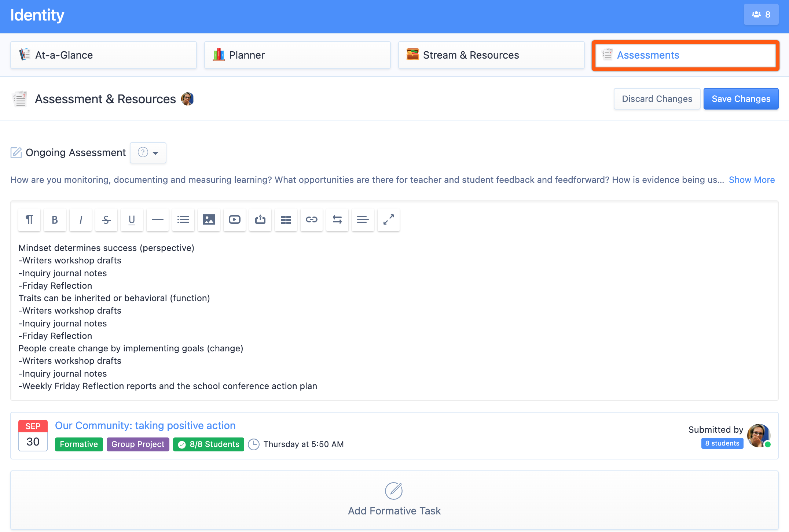Insert a hyperlink
Screen dimensions: 789x532
pos(312,220)
